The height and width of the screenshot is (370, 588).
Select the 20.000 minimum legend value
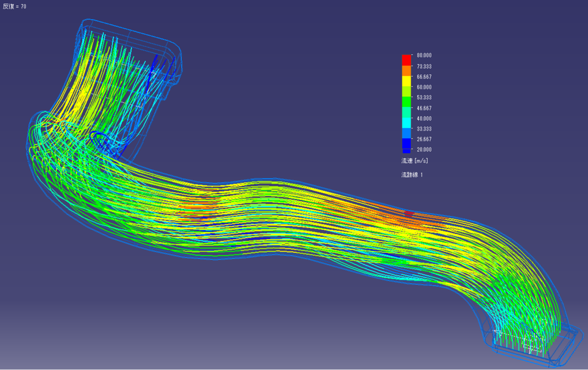424,150
